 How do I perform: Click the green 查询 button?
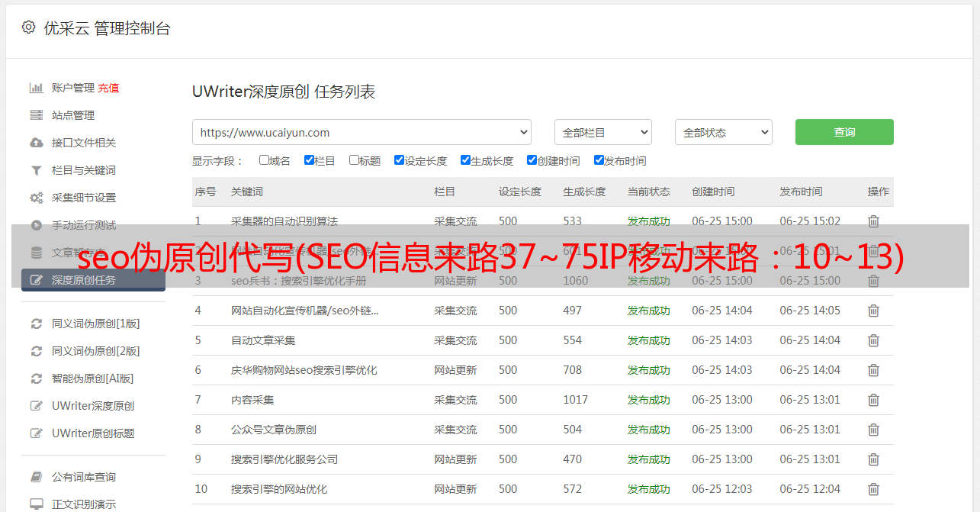(844, 132)
